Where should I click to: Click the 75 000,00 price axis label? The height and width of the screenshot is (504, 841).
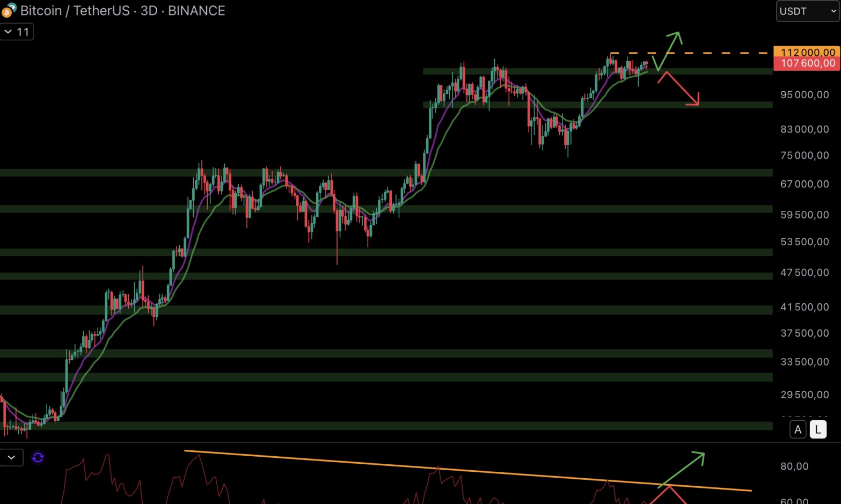pos(804,155)
